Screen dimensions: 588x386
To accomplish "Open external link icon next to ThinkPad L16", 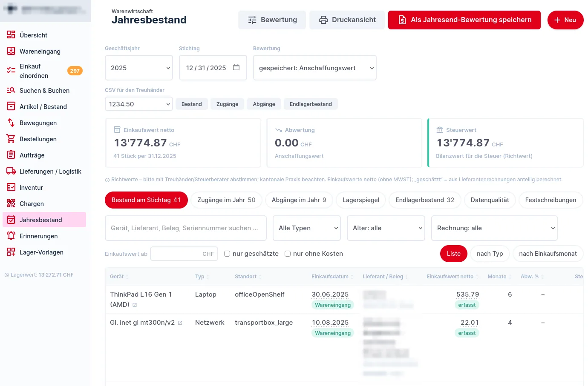I will (x=135, y=305).
